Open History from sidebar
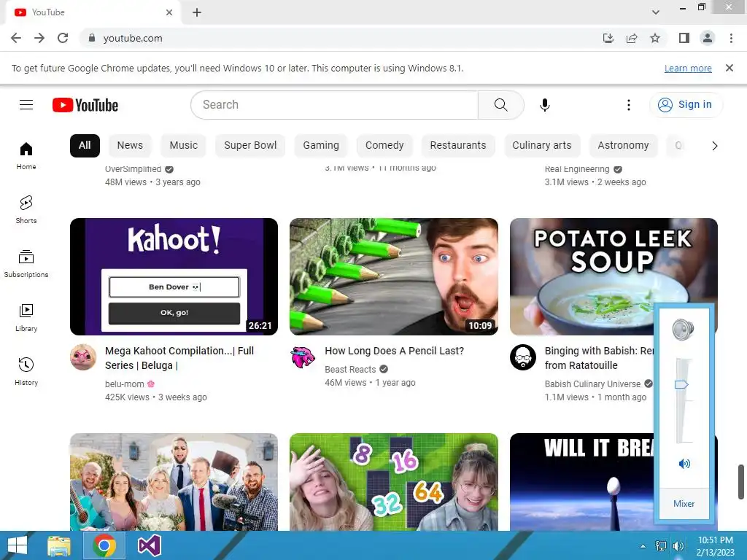 coord(26,371)
